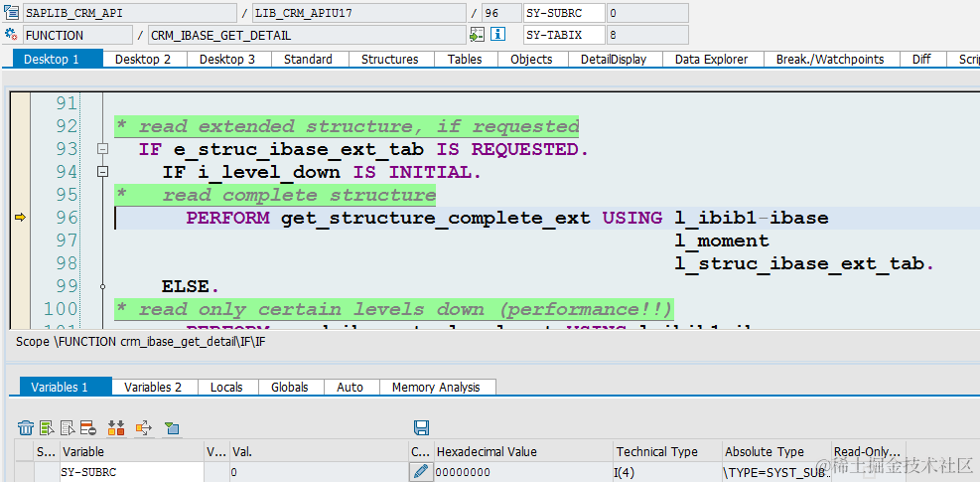Click the Absolute Type column header
The width and height of the screenshot is (980, 482).
click(x=776, y=451)
